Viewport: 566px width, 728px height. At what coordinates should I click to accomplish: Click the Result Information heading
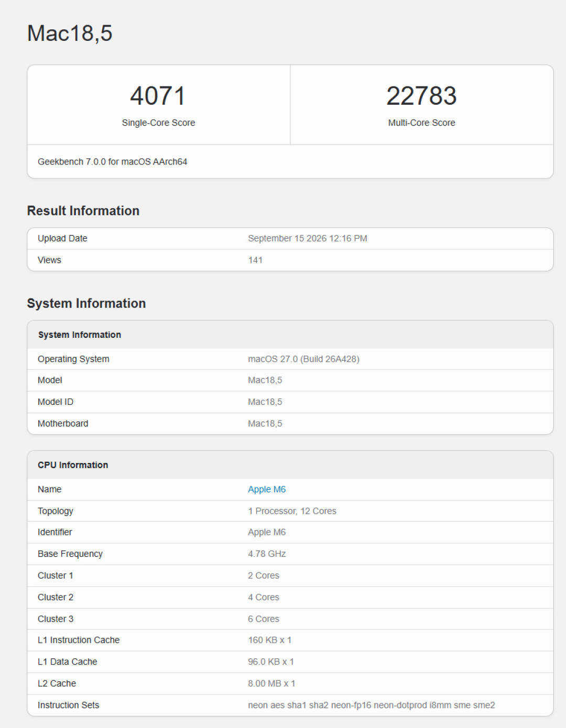(83, 211)
